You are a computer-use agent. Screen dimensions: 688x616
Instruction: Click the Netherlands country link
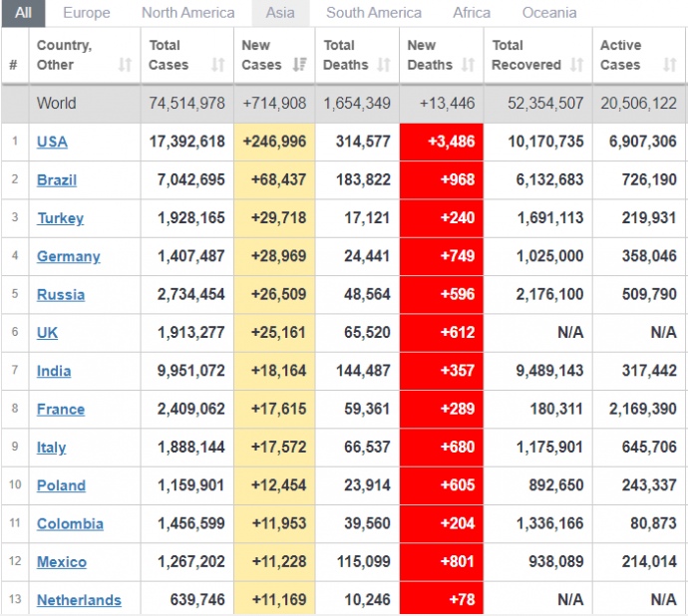(79, 600)
